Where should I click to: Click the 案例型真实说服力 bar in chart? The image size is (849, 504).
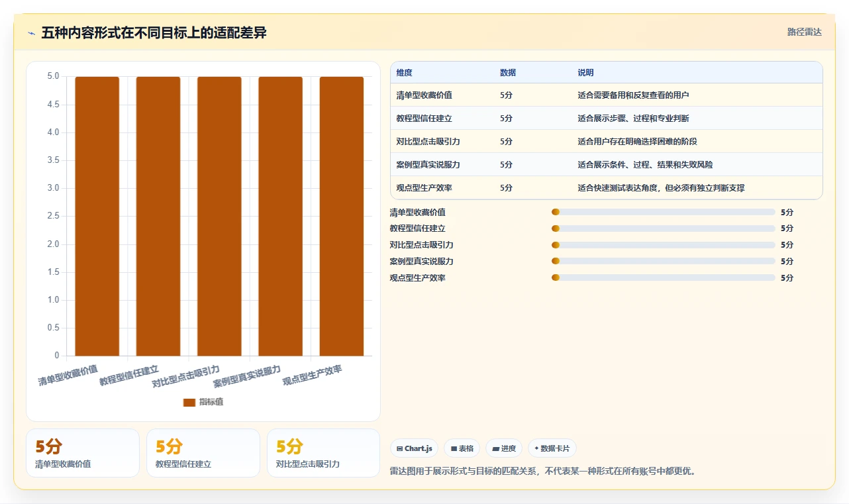[280, 217]
